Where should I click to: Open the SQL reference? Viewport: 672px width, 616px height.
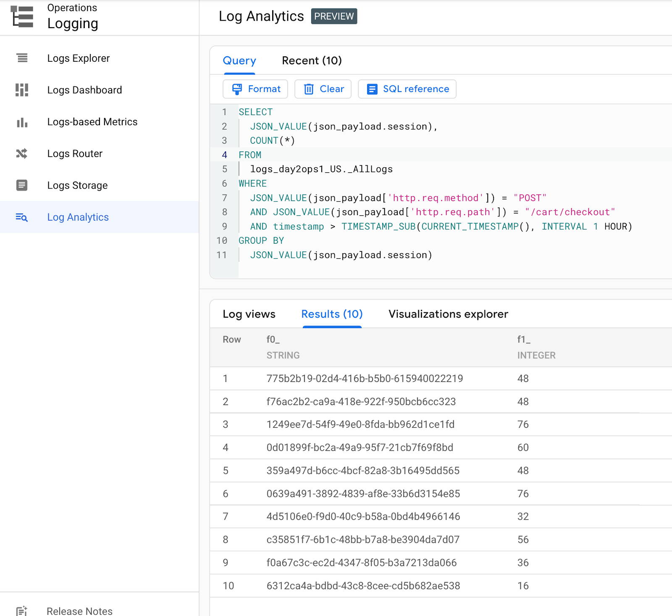(x=407, y=89)
